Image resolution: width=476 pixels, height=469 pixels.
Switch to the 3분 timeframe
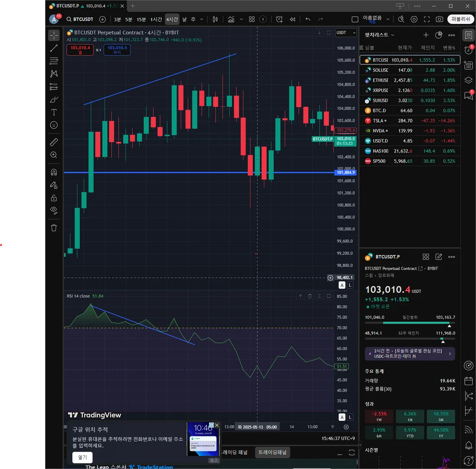tap(118, 20)
